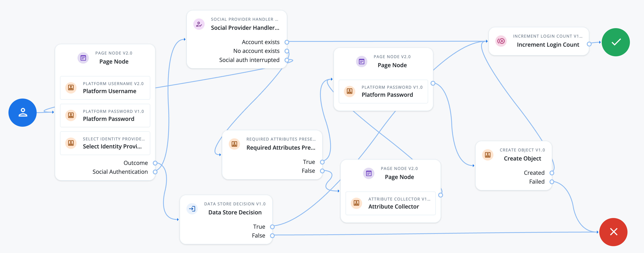Select the Create Object node title
This screenshot has height=253, width=644.
click(523, 159)
